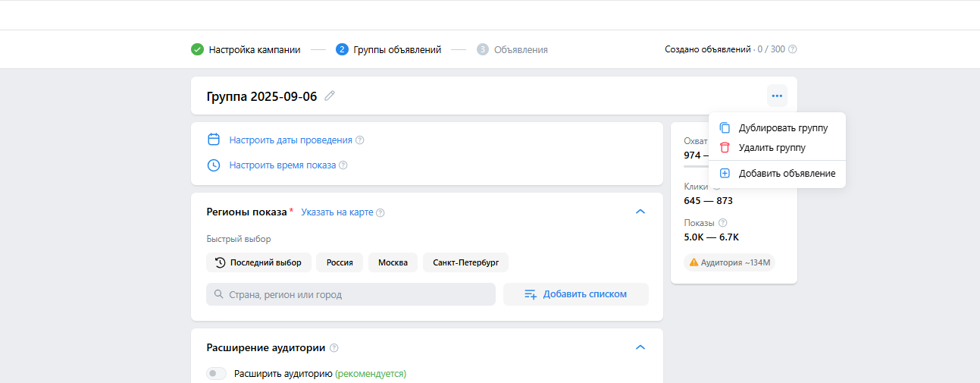The image size is (980, 383).
Task: Collapse the 'Расширение аудитории' section
Action: coord(640,347)
